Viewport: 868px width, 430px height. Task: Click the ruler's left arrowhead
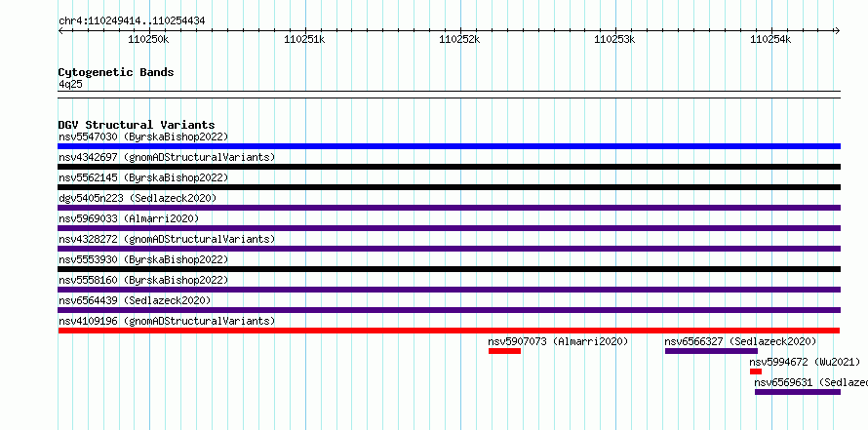[x=60, y=31]
